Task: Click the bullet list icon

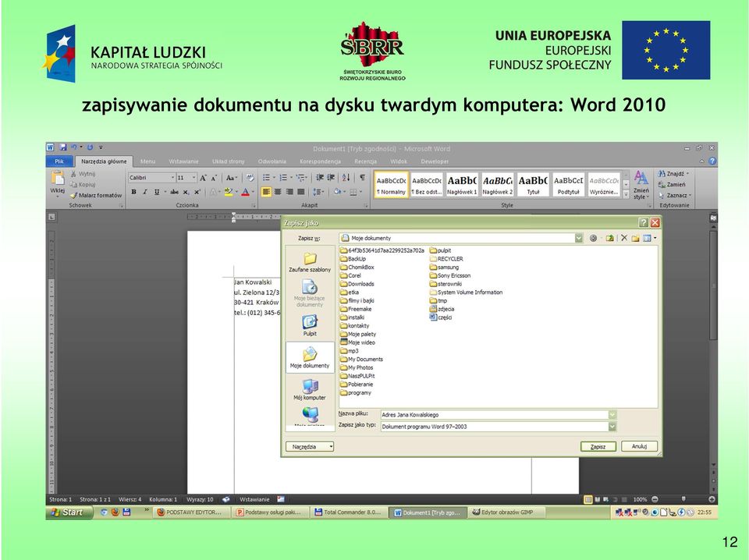Action: tap(267, 178)
